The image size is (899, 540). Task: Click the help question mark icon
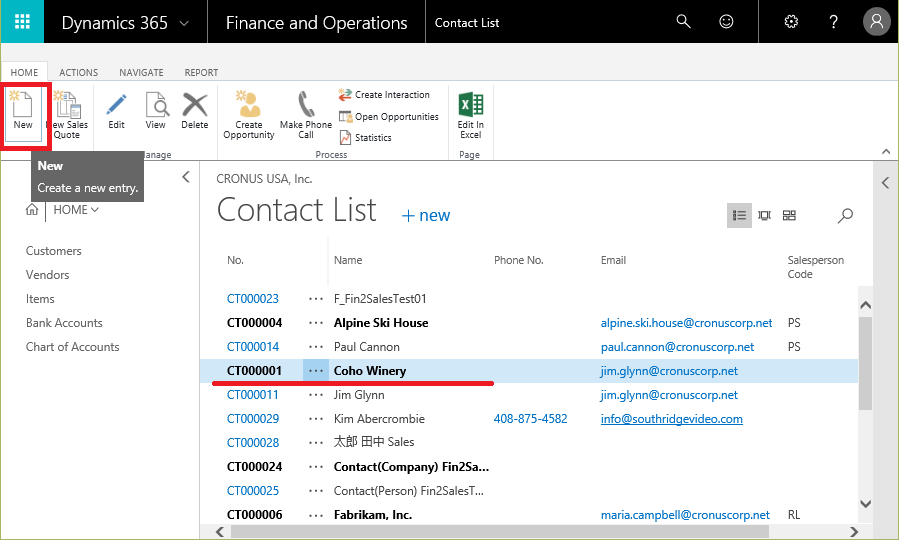pos(834,22)
